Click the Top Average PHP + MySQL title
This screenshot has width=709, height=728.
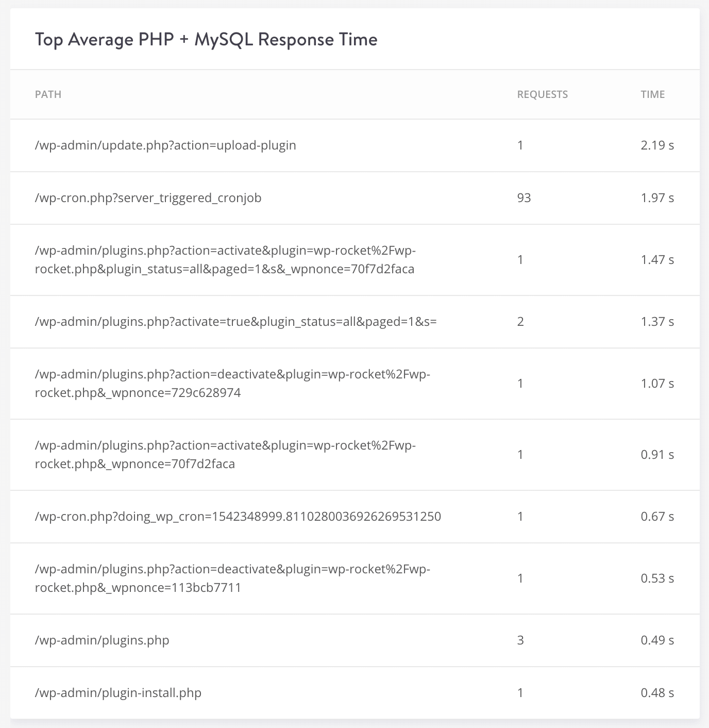pyautogui.click(x=206, y=40)
